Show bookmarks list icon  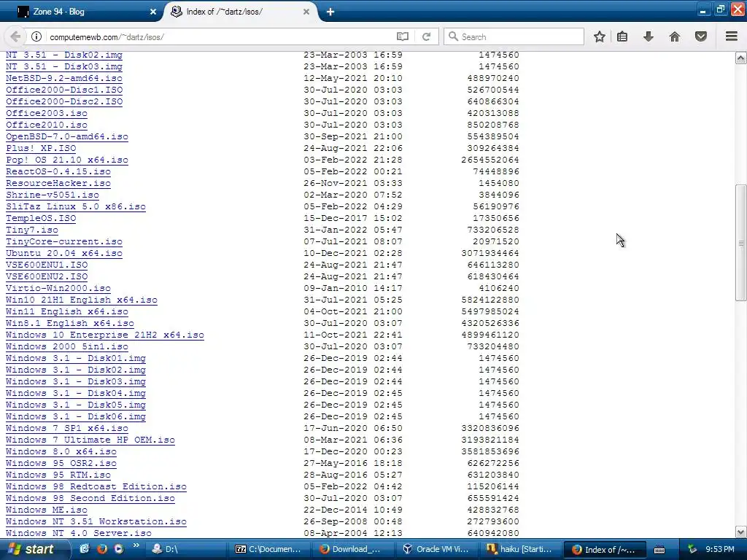(x=622, y=36)
